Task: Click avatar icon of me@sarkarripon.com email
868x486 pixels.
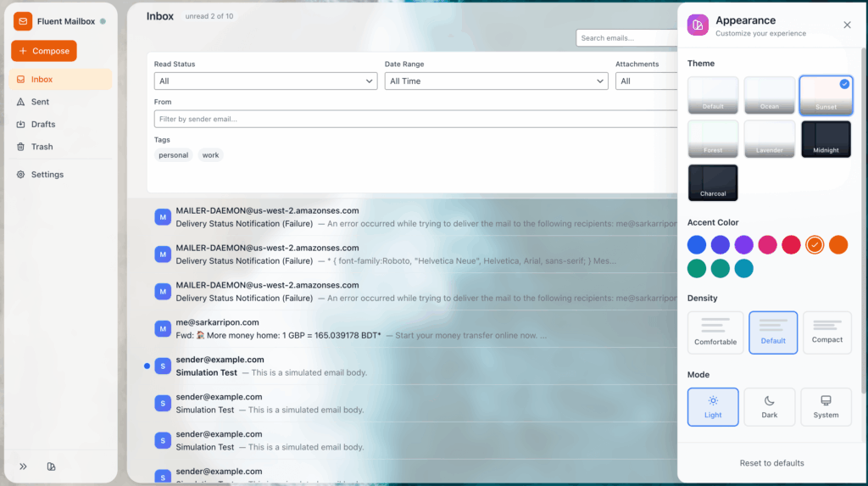Action: pyautogui.click(x=163, y=328)
